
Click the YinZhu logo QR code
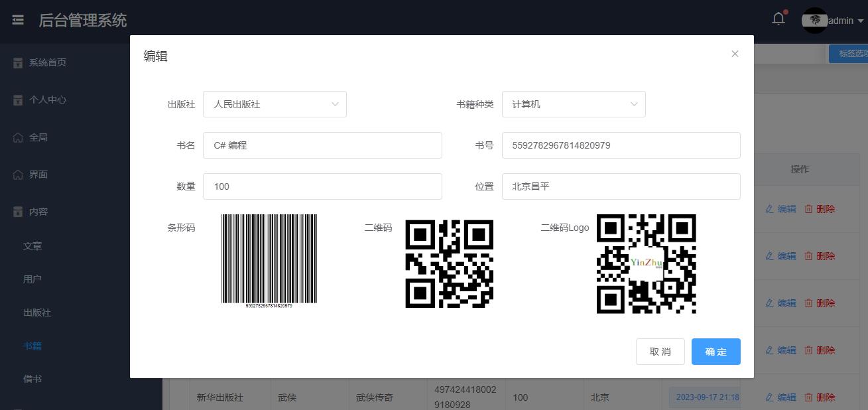646,264
